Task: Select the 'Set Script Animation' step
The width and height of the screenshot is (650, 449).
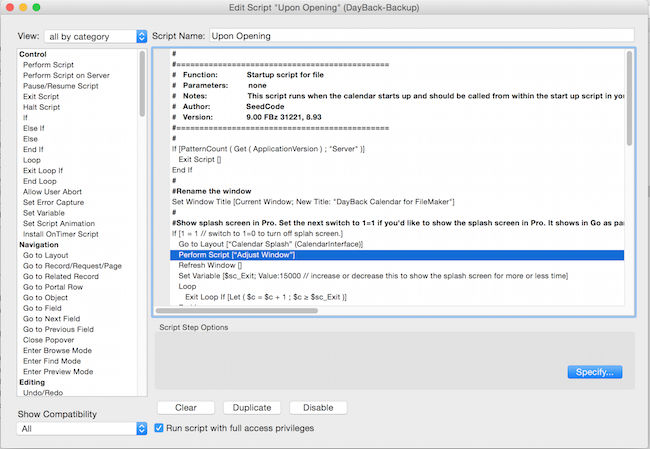Action: (x=59, y=223)
